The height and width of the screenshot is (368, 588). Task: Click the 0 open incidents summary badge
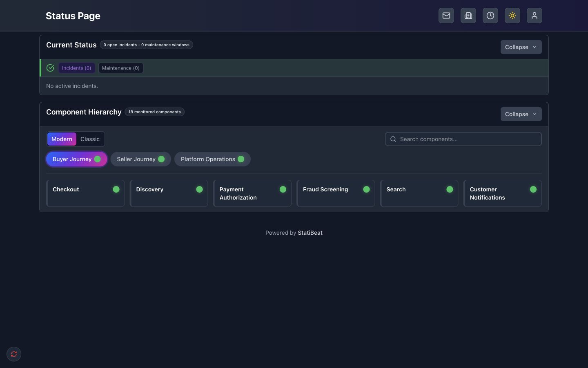pos(146,45)
